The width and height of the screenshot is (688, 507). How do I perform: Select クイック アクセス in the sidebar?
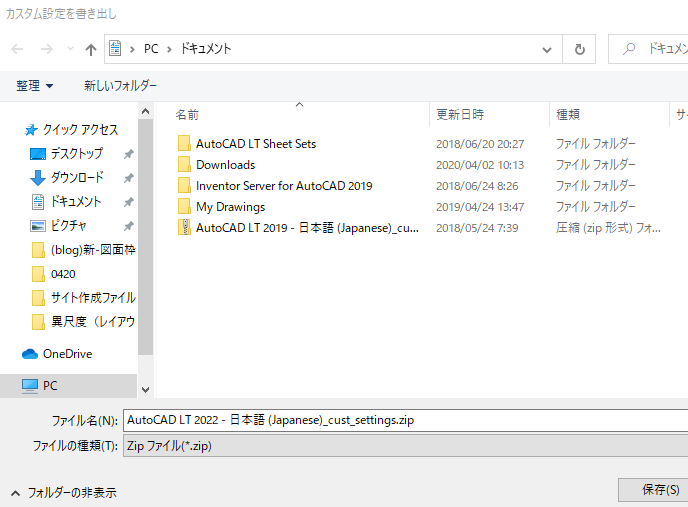click(80, 129)
